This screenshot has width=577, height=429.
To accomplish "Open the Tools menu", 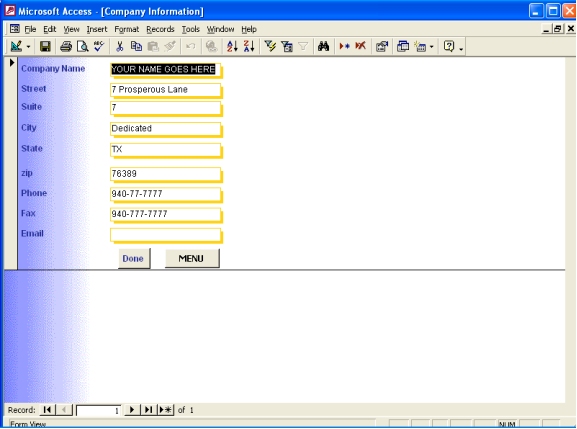I will point(191,29).
